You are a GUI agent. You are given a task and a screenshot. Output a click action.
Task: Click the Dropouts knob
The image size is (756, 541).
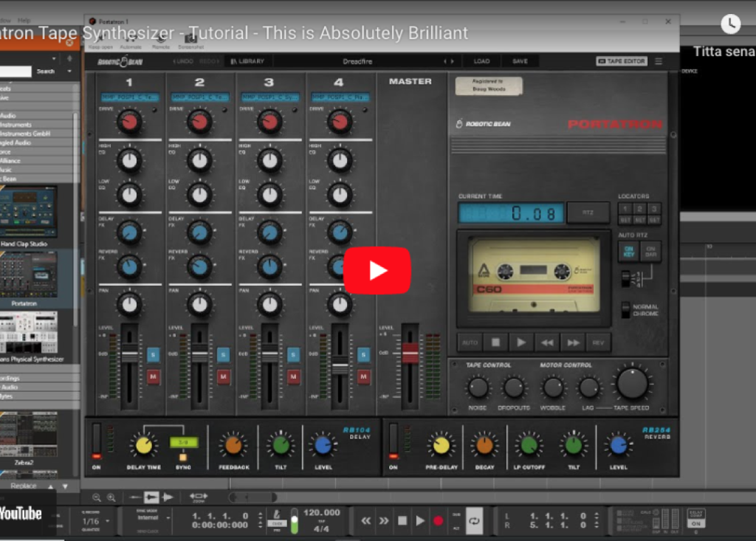[x=514, y=387]
